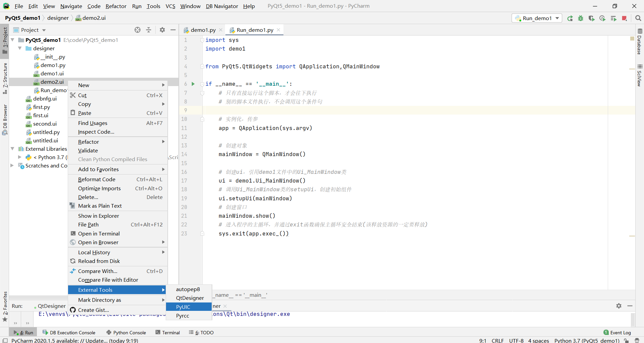
Task: Click the red Stop icon
Action: click(624, 18)
